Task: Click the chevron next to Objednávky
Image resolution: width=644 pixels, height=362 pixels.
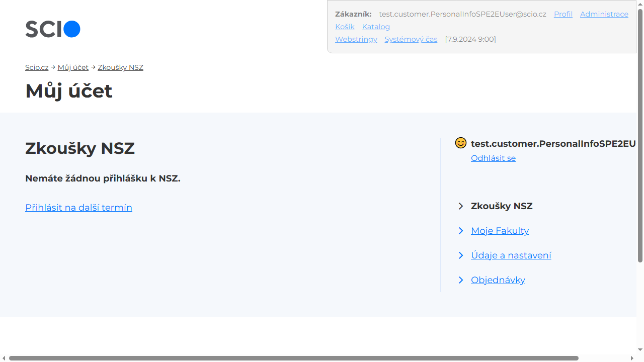Action: tap(461, 280)
